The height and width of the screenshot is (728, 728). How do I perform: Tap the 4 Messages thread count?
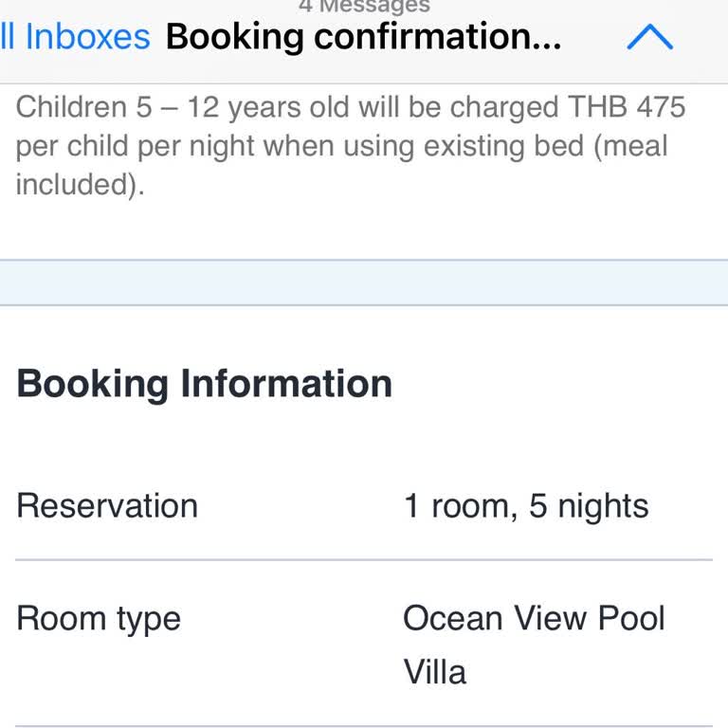tap(364, 7)
